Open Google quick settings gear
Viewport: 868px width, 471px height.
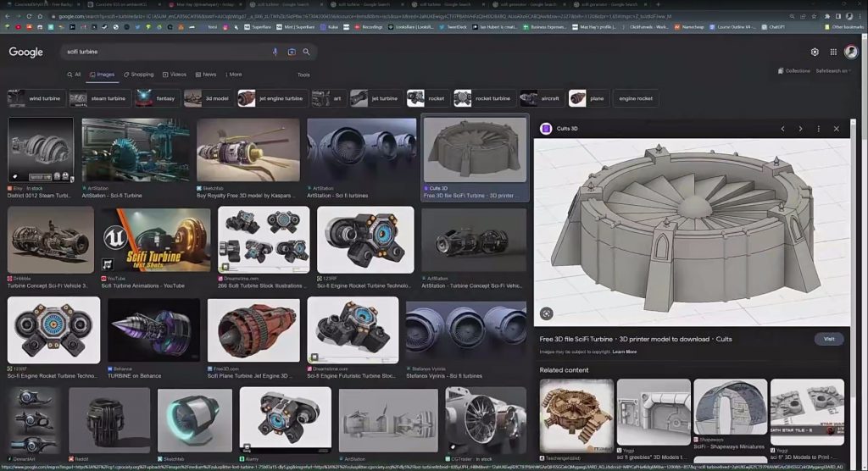(x=815, y=52)
